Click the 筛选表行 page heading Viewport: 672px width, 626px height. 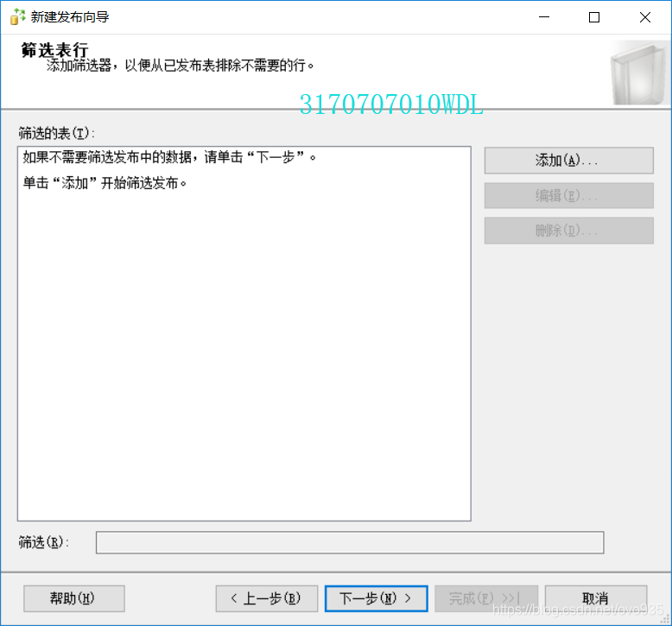(x=55, y=50)
